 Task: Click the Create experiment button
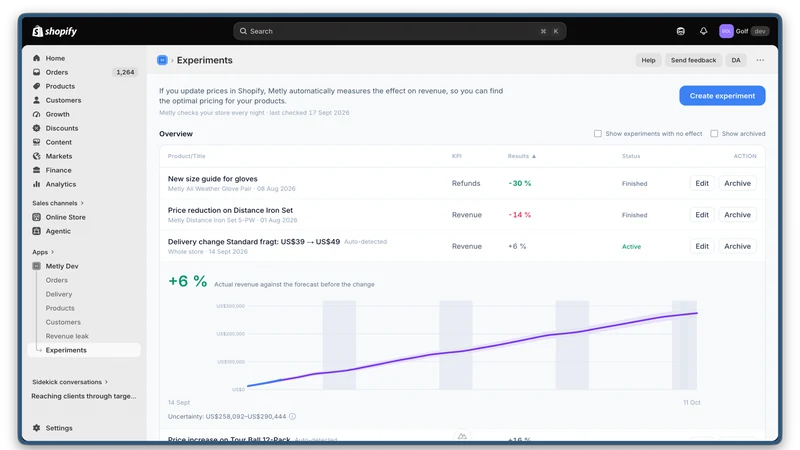point(722,95)
